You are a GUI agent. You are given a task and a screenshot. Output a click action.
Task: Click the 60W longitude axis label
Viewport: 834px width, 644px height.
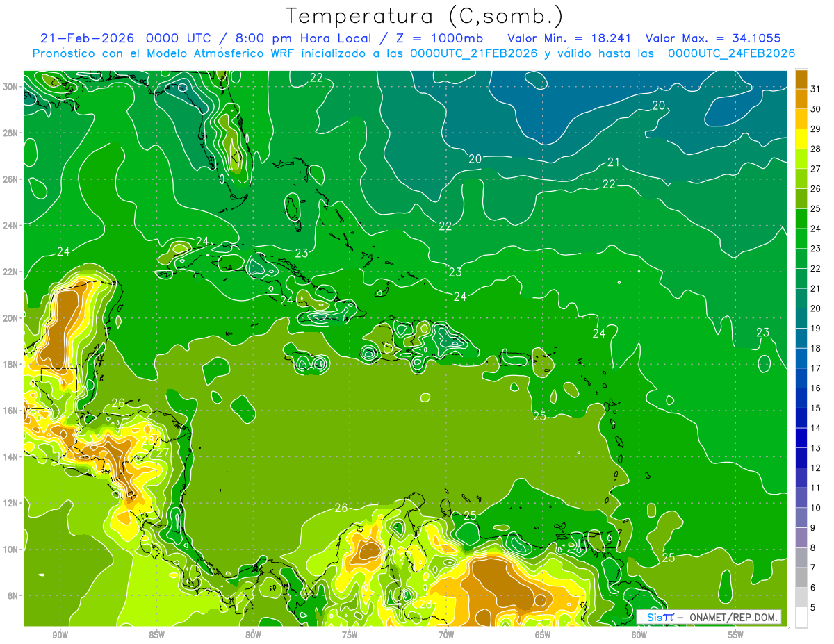(639, 635)
